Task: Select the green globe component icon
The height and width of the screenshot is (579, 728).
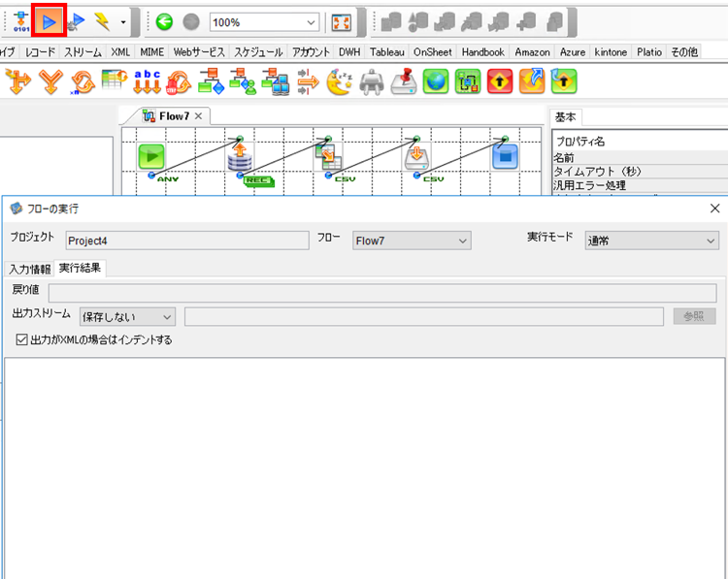Action: pyautogui.click(x=436, y=81)
